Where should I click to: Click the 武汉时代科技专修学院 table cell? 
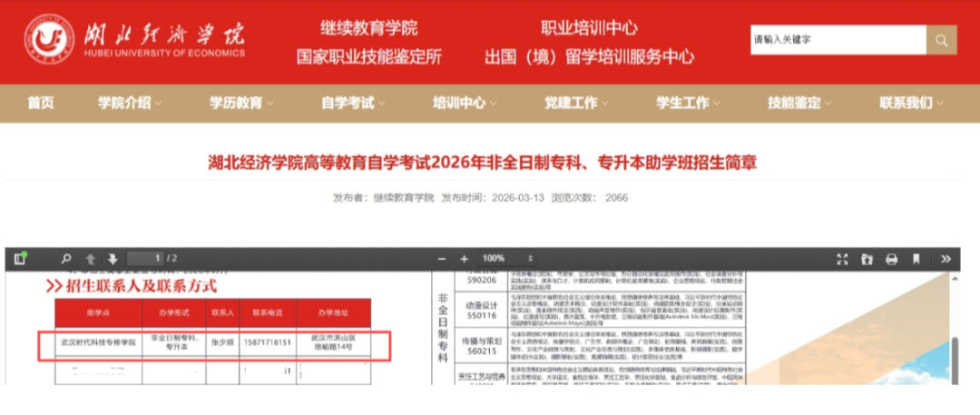coord(98,342)
